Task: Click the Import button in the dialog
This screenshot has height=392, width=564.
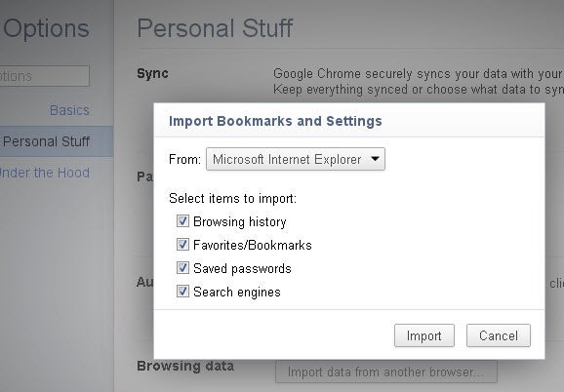Action: pos(424,335)
